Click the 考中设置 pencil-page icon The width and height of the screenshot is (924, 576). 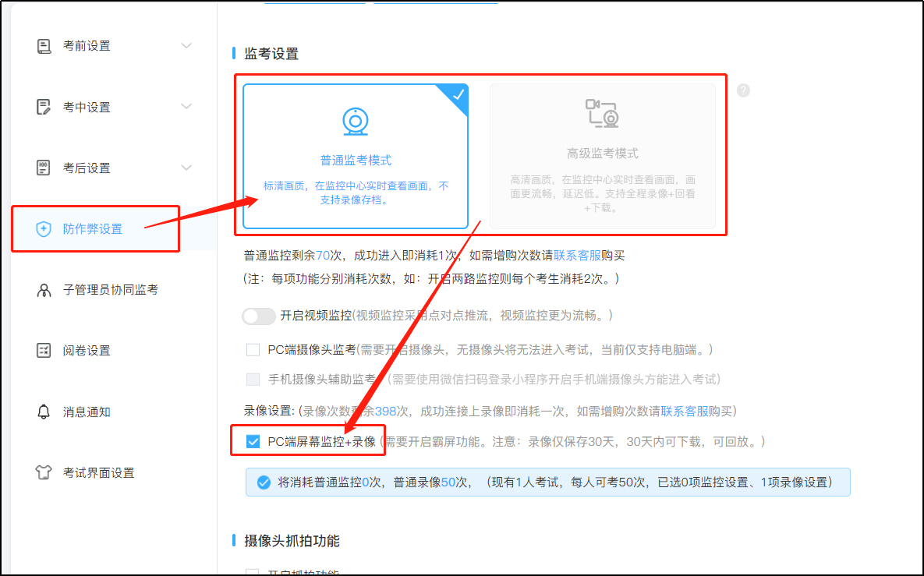[x=44, y=107]
